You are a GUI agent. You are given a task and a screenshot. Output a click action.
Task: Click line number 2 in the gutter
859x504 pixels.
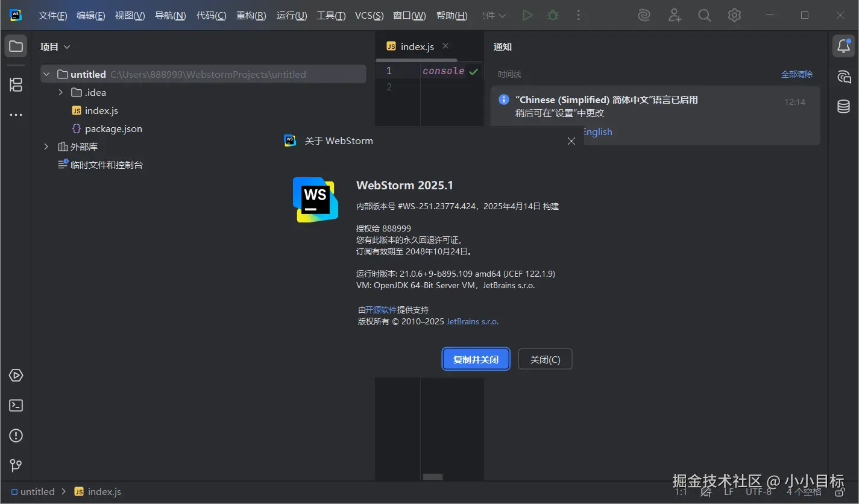pyautogui.click(x=389, y=87)
